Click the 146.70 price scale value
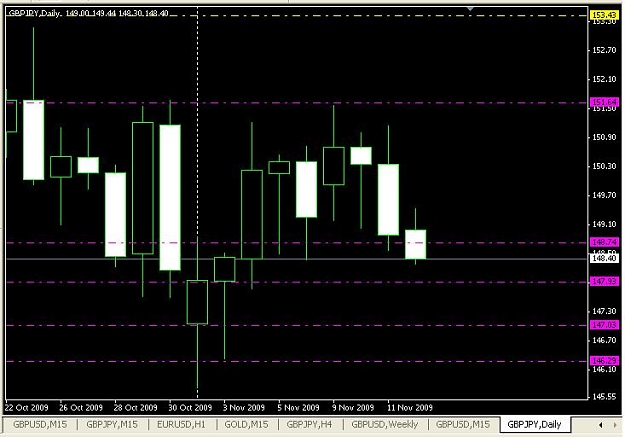The width and height of the screenshot is (625, 437). (x=604, y=340)
